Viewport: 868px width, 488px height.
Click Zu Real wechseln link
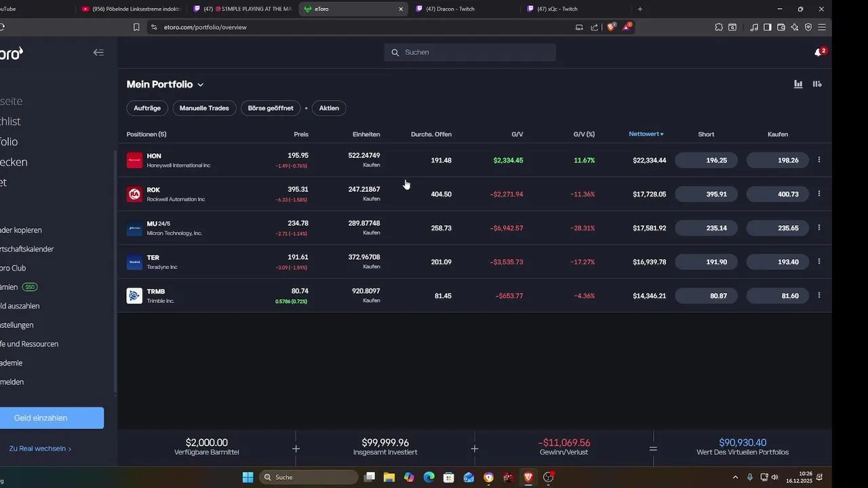pyautogui.click(x=40, y=449)
